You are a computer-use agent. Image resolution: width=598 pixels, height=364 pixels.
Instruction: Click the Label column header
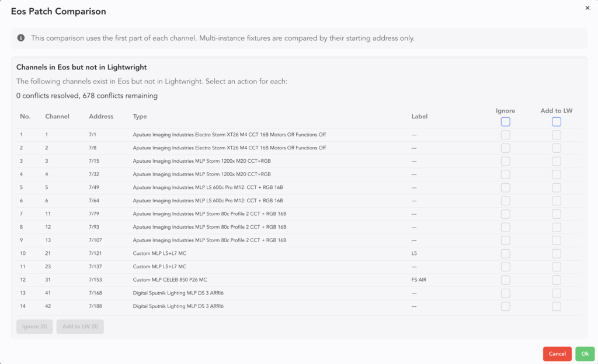point(419,116)
